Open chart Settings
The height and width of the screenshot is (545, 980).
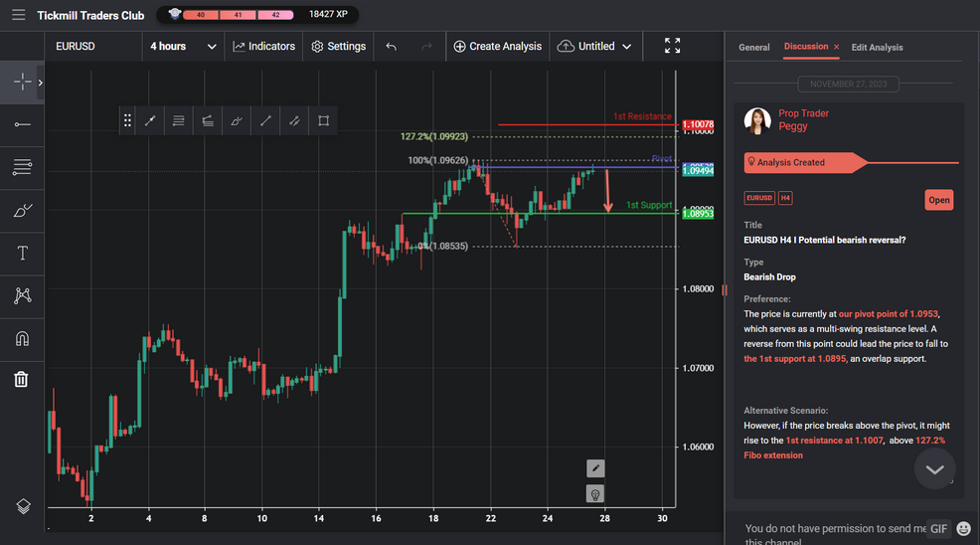(338, 47)
